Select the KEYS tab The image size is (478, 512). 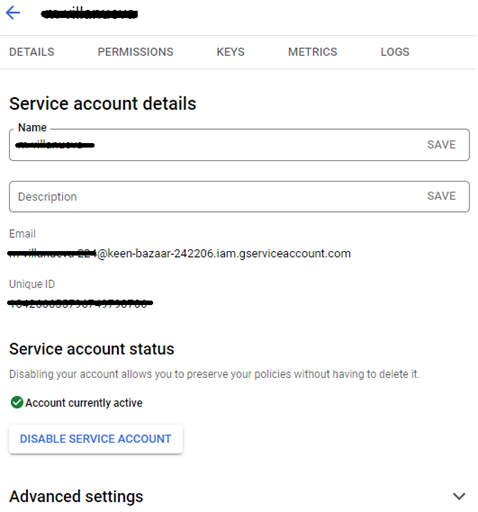[231, 52]
